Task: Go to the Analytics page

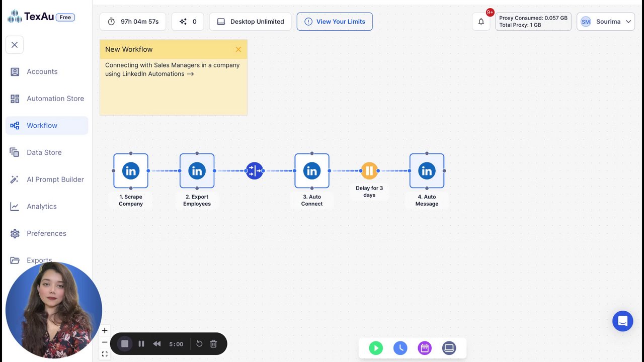Action: (47, 206)
